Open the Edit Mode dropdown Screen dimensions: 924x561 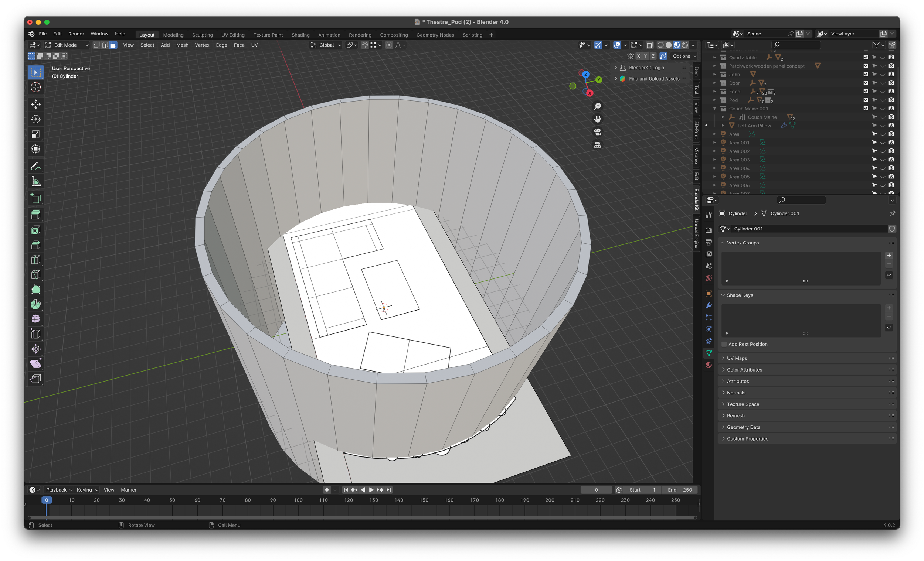pyautogui.click(x=67, y=45)
